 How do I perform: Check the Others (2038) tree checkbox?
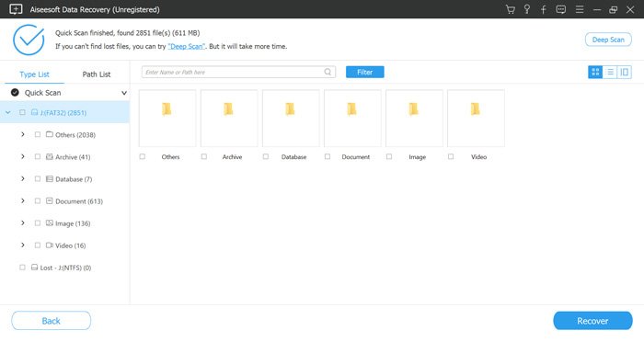click(38, 134)
